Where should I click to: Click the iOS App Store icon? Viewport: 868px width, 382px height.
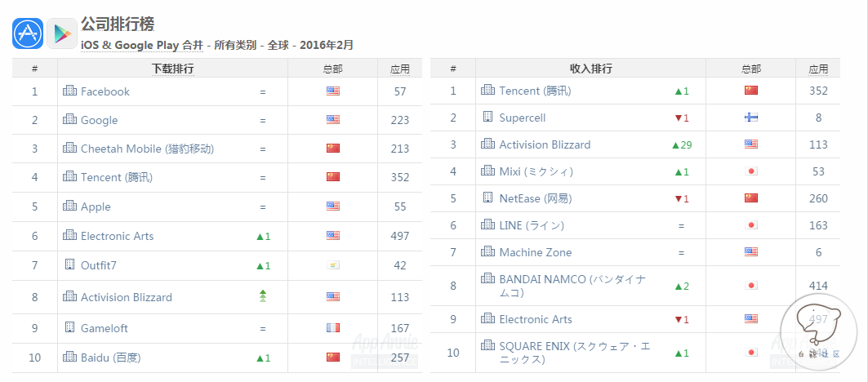28,33
